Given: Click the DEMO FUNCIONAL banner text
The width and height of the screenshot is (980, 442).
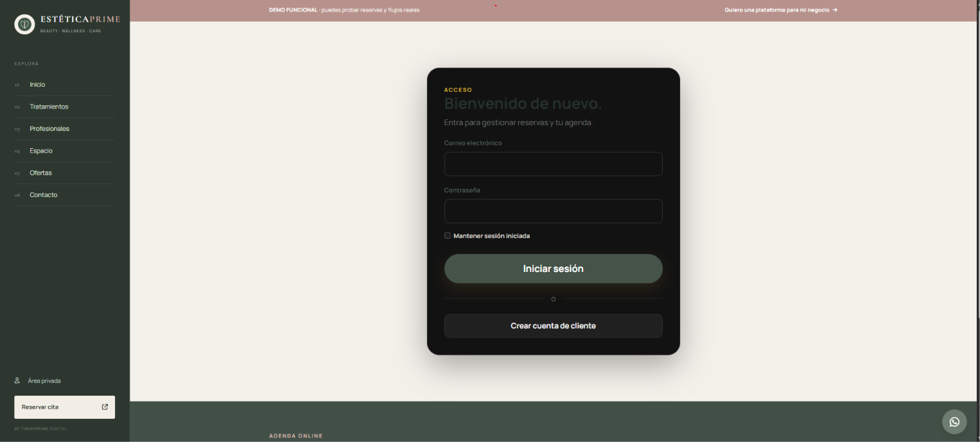Looking at the screenshot, I should [x=293, y=10].
